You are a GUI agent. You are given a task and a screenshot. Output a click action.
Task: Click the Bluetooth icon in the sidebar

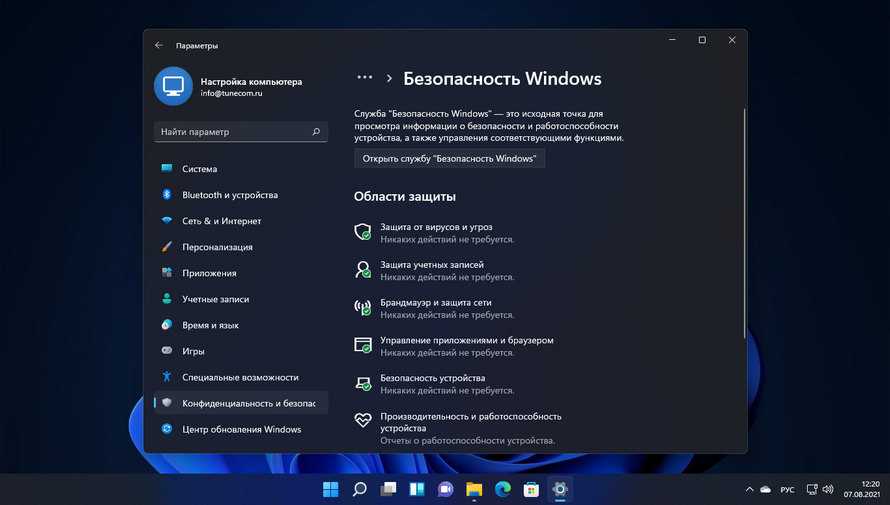pos(167,195)
